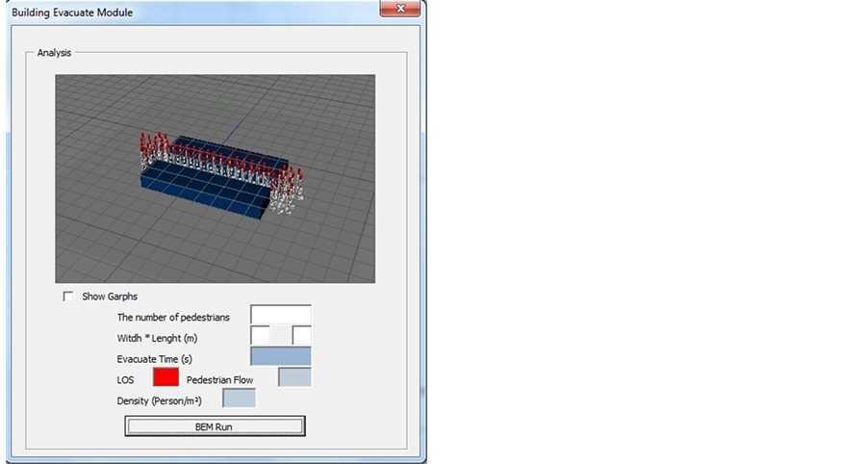Select the Witdh input field
This screenshot has width=868, height=464.
(x=260, y=336)
